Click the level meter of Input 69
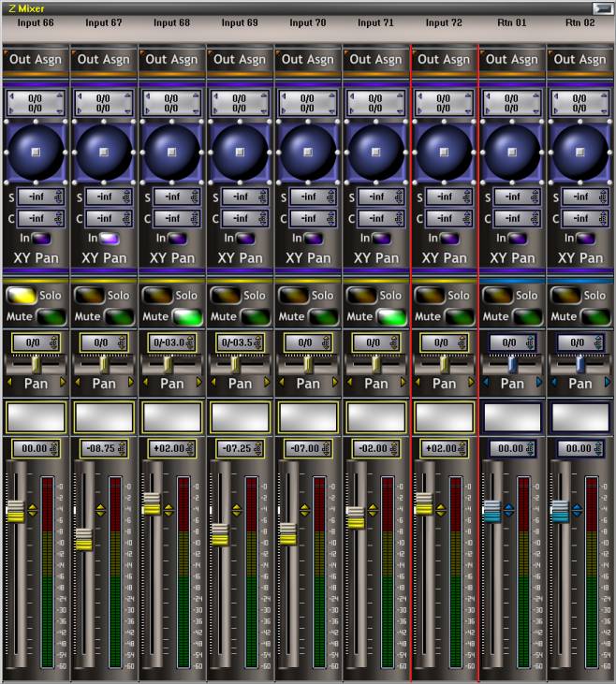616x684 pixels. [x=252, y=573]
